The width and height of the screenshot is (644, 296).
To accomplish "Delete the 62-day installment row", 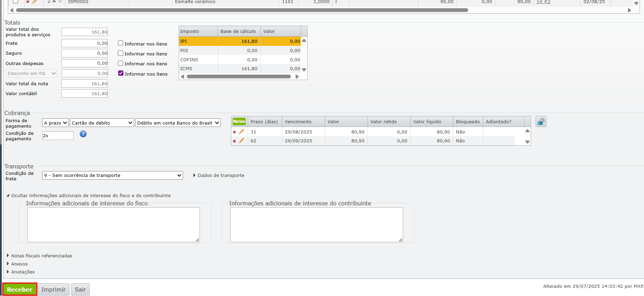I will (x=234, y=141).
